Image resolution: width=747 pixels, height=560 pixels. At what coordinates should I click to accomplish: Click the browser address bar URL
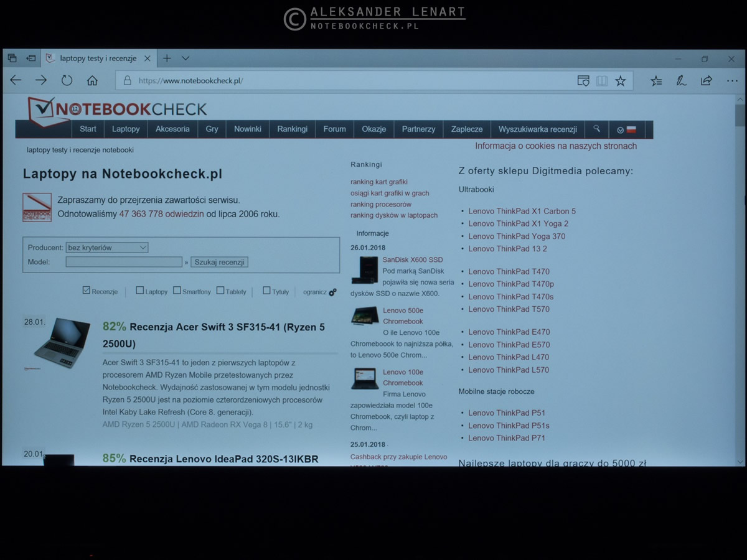coord(190,80)
